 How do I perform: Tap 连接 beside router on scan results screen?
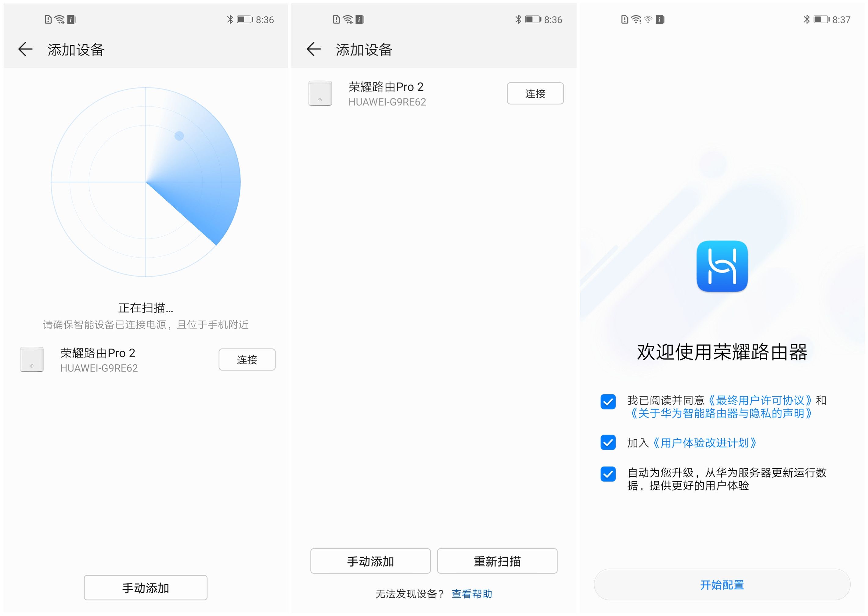click(x=535, y=93)
